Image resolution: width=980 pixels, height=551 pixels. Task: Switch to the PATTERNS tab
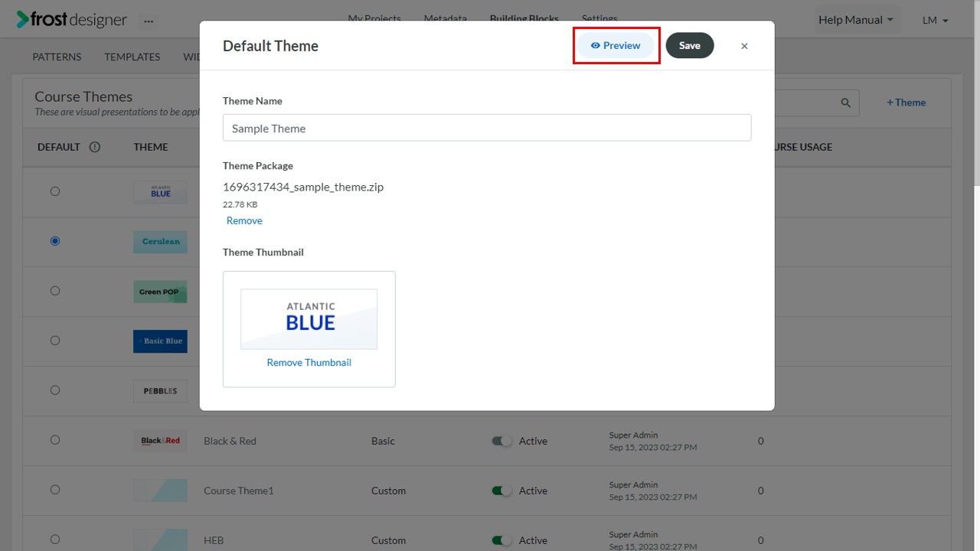tap(57, 57)
